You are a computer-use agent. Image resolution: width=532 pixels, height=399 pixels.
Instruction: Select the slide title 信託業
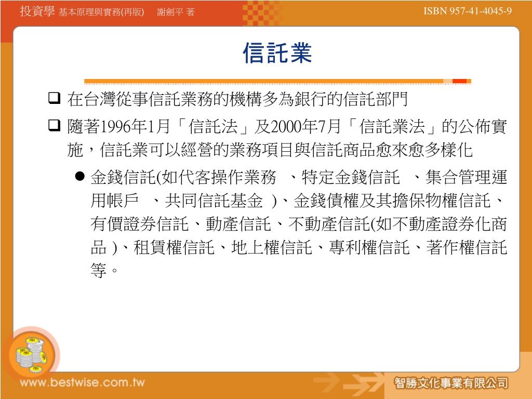pyautogui.click(x=277, y=54)
